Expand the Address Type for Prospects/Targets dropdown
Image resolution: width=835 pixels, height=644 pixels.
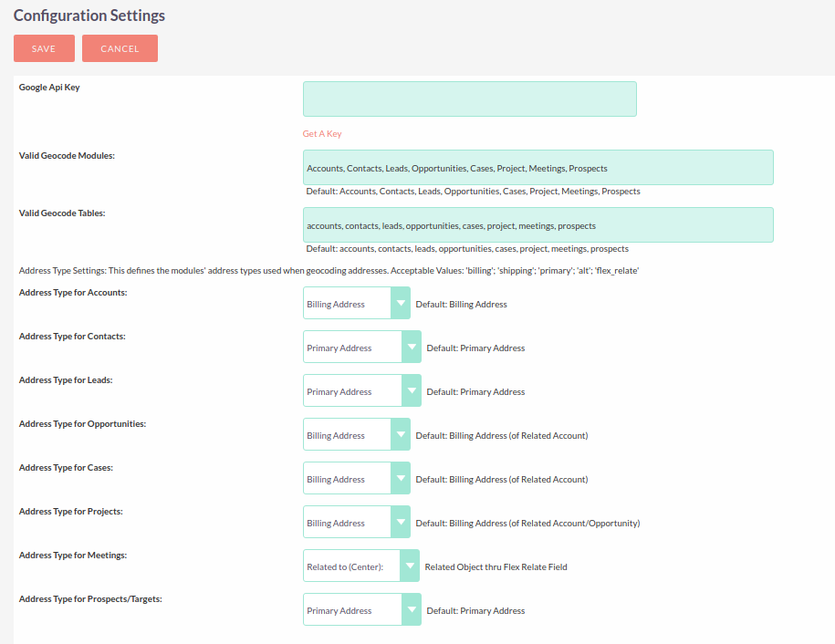(x=352, y=610)
